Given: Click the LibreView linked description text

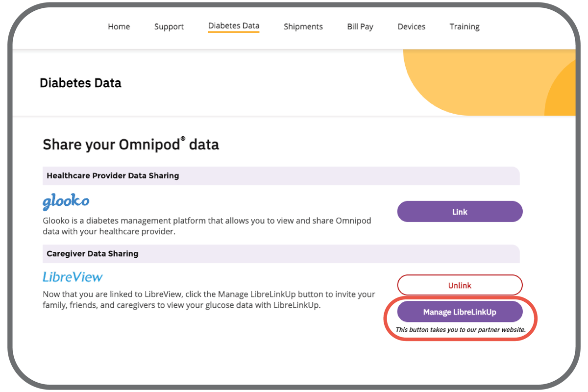Looking at the screenshot, I should coord(209,299).
